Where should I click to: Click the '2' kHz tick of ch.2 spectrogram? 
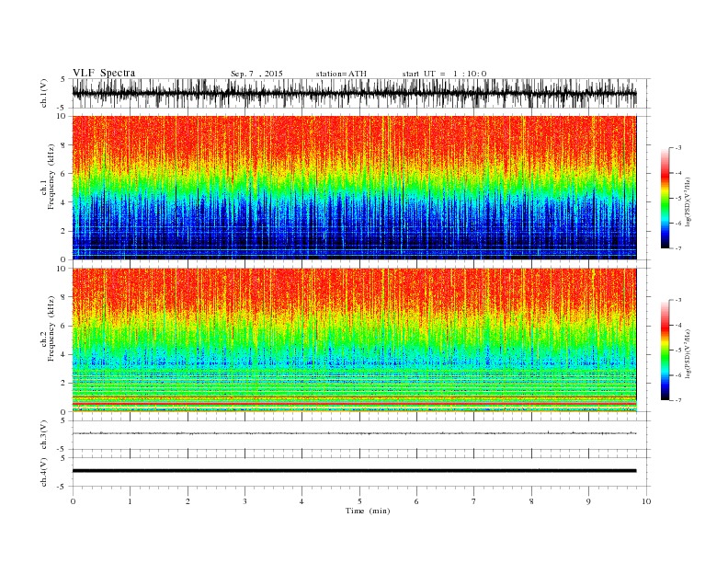point(63,384)
